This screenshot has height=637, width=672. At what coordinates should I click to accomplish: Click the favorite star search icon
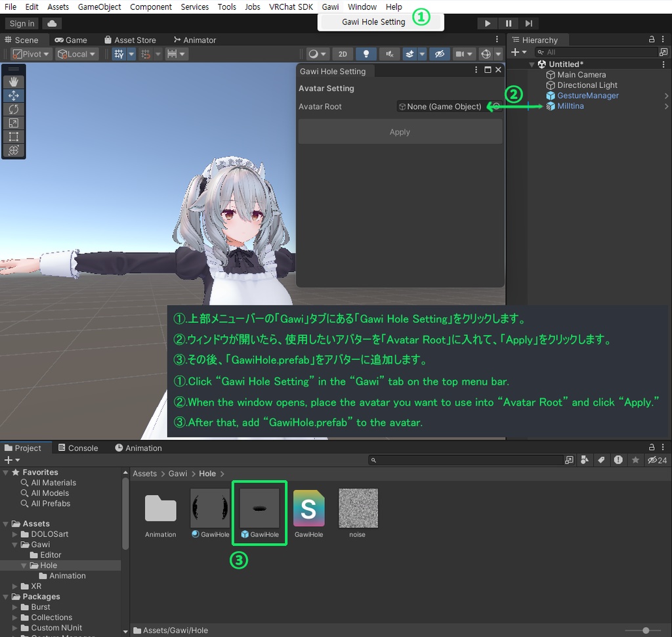(635, 460)
